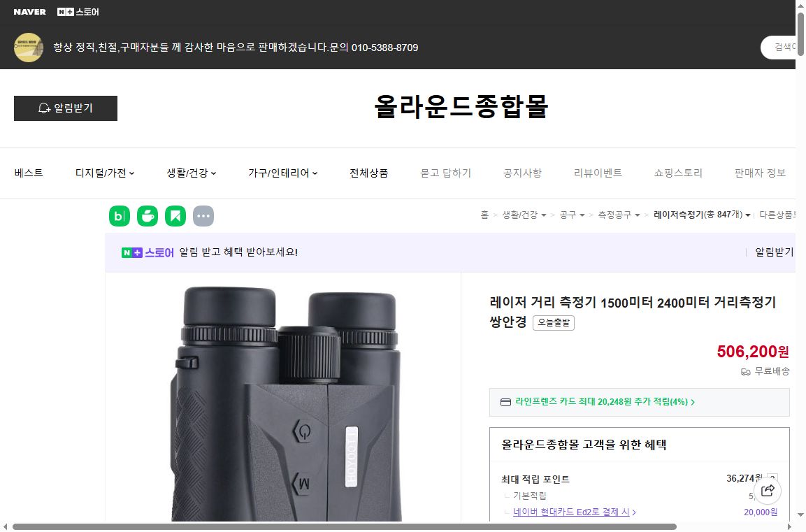Screen dimensions: 806x532
Task: Click the green gift cup icon
Action: click(147, 216)
